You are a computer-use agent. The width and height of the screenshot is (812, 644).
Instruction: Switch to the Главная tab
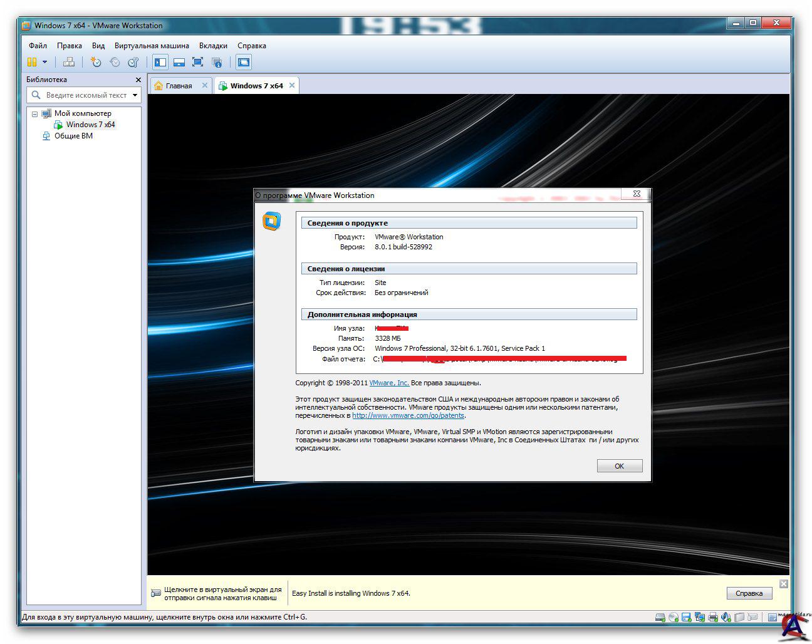click(x=179, y=86)
